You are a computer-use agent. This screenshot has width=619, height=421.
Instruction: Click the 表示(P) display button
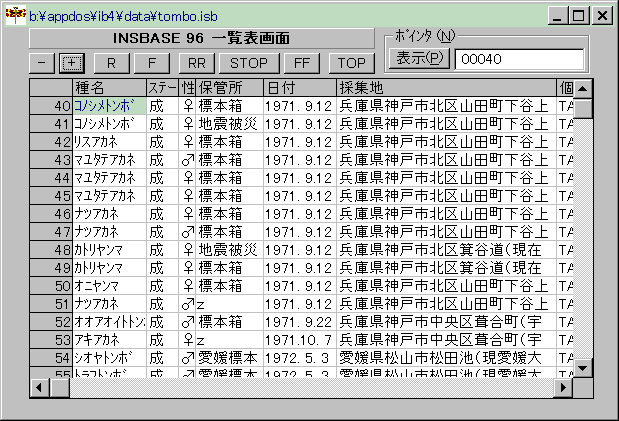pyautogui.click(x=419, y=59)
